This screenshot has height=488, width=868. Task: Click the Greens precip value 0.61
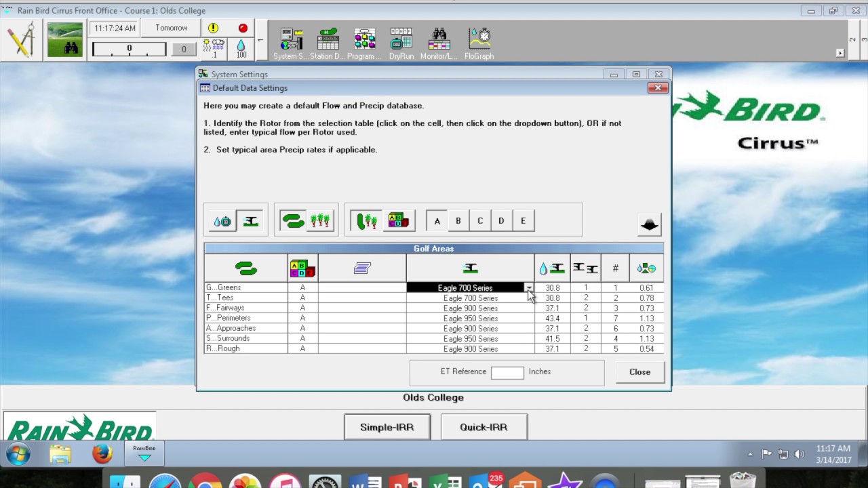[646, 288]
